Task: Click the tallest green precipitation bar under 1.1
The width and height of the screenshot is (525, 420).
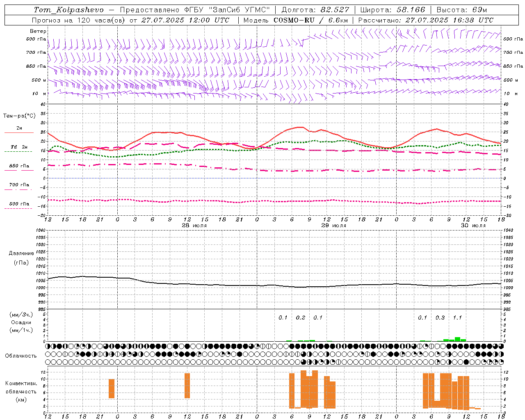Action: click(x=457, y=339)
